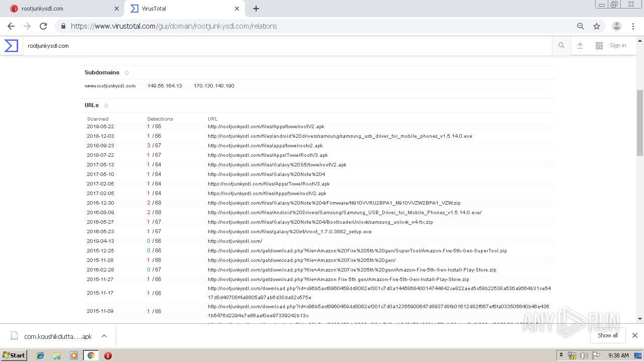Expand the download item options chevron

tap(104, 336)
